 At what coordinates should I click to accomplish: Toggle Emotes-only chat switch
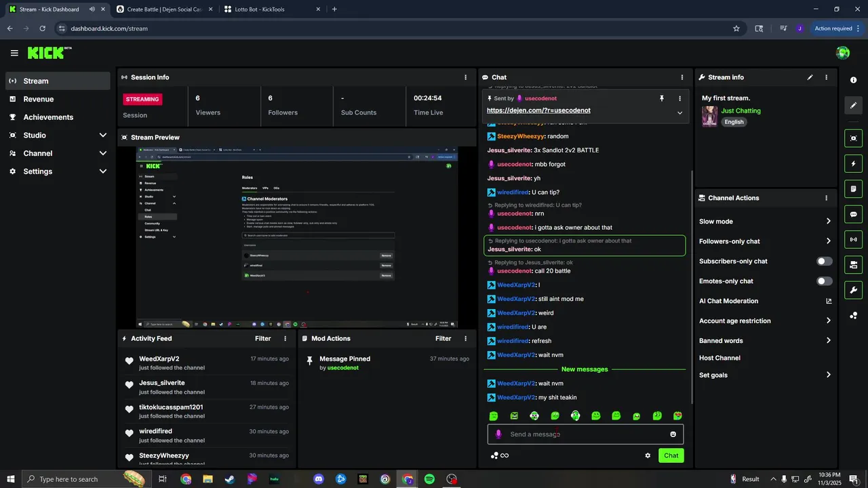[825, 281]
